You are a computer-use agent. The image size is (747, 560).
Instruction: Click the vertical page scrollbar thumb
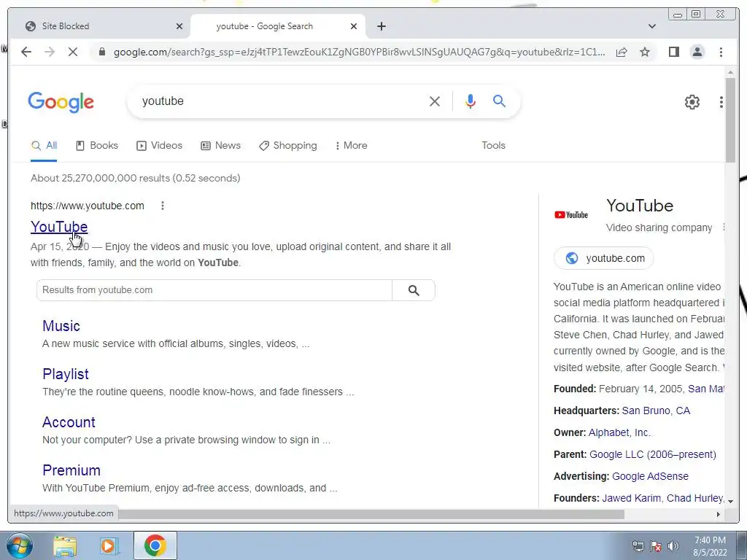pyautogui.click(x=729, y=120)
